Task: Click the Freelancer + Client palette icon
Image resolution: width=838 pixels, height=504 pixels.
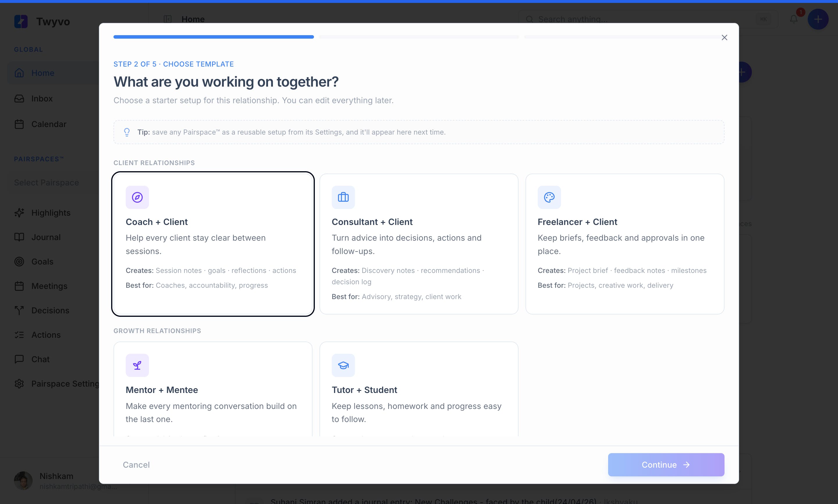Action: 549,197
